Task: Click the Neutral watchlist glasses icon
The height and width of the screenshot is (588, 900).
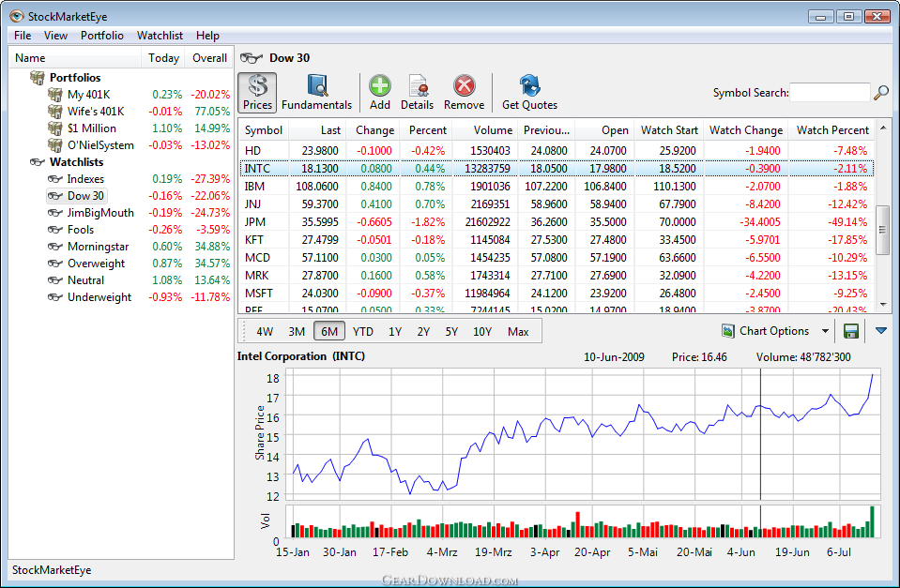Action: point(55,280)
